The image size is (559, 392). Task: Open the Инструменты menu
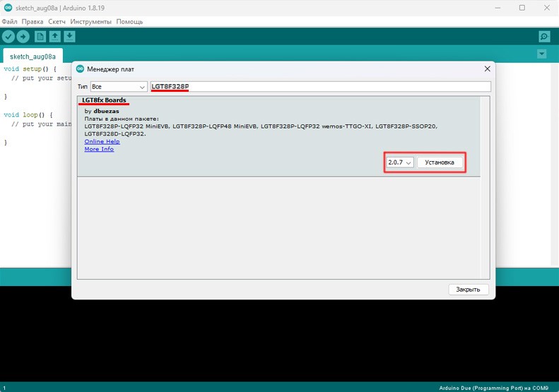90,22
